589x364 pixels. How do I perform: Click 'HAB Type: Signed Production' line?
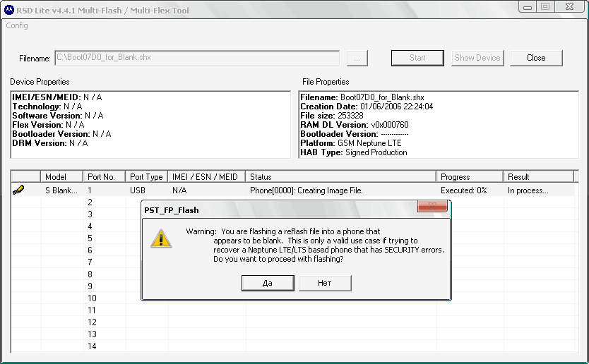pyautogui.click(x=354, y=152)
